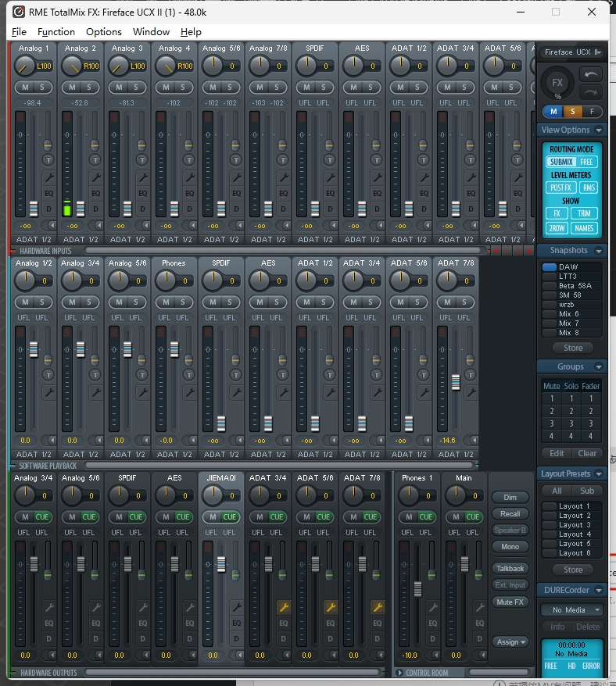Mute the Analog 1 input channel
The width and height of the screenshot is (616, 686).
(x=25, y=87)
